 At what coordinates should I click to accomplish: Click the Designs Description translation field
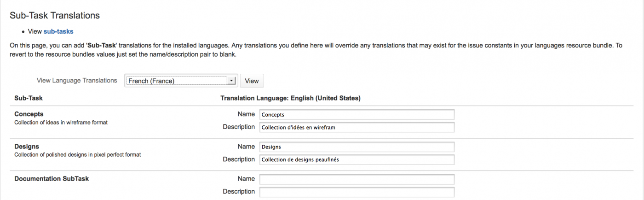tap(356, 159)
